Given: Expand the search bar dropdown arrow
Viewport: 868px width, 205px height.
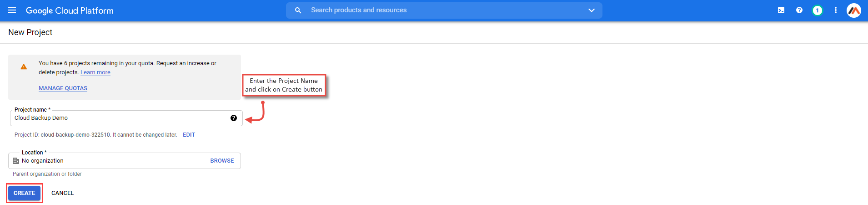Looking at the screenshot, I should click(x=592, y=10).
